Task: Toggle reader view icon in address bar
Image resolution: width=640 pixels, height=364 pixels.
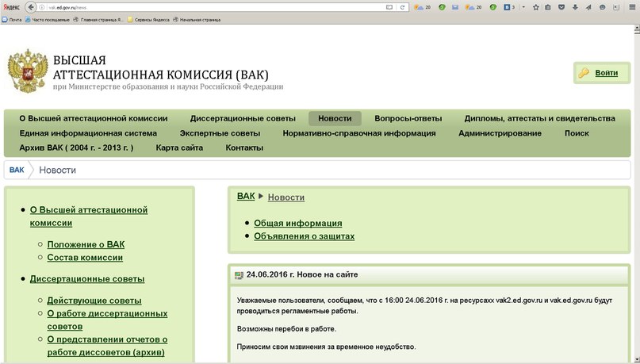Action: (389, 7)
